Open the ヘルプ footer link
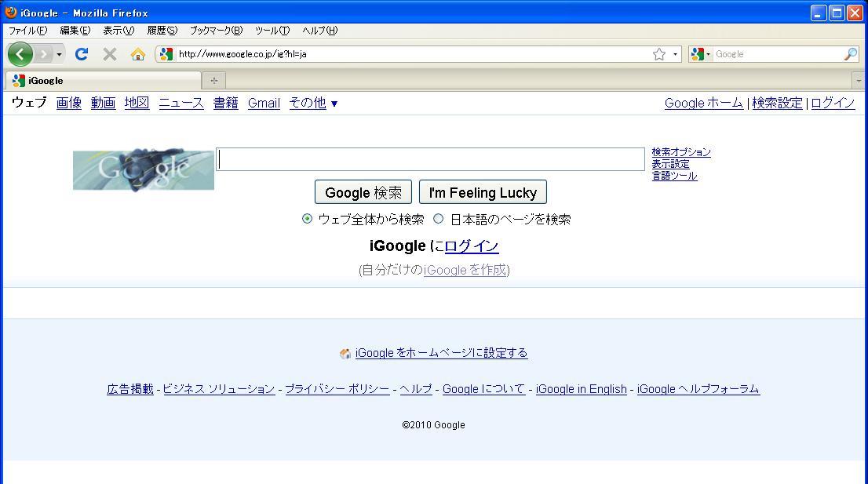This screenshot has width=868, height=484. (416, 389)
